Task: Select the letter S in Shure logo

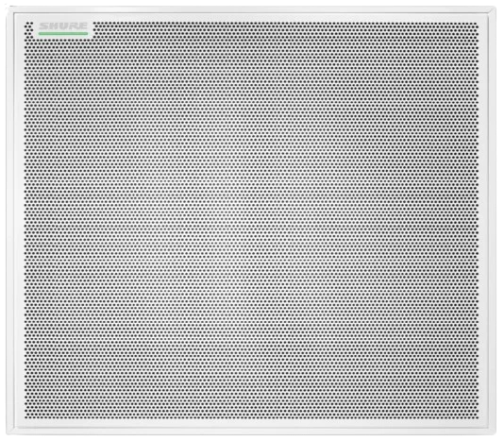Action: point(43,25)
